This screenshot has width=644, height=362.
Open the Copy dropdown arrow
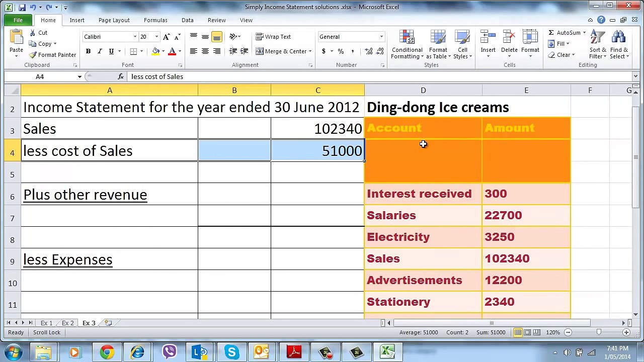point(55,44)
